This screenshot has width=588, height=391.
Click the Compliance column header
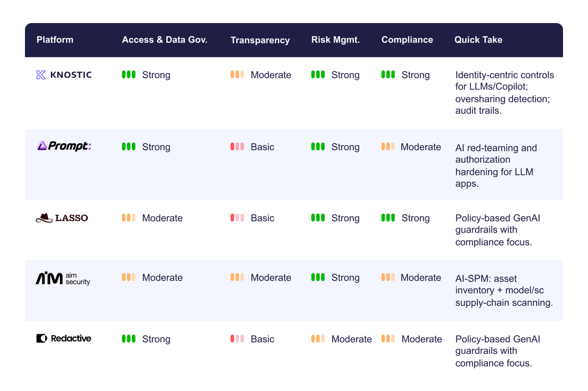click(407, 40)
